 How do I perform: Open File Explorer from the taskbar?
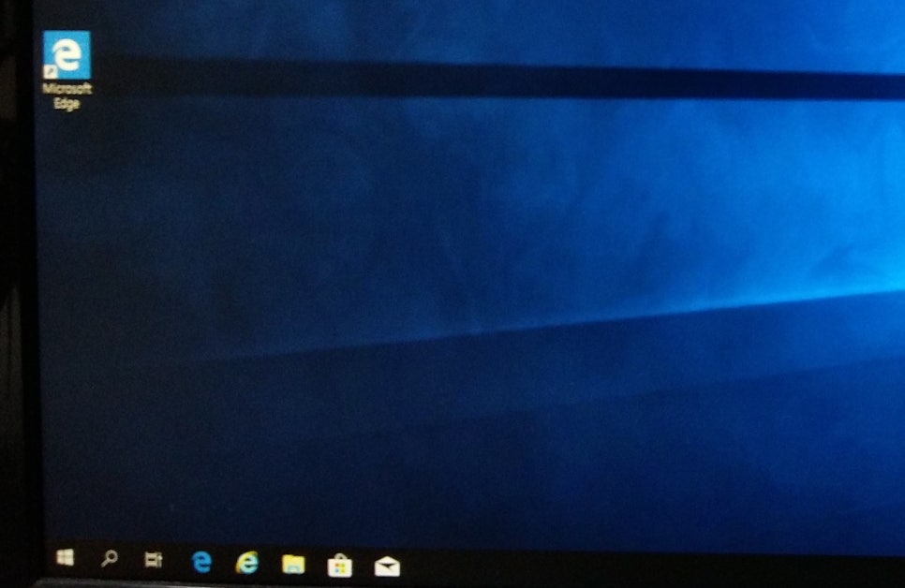(293, 564)
